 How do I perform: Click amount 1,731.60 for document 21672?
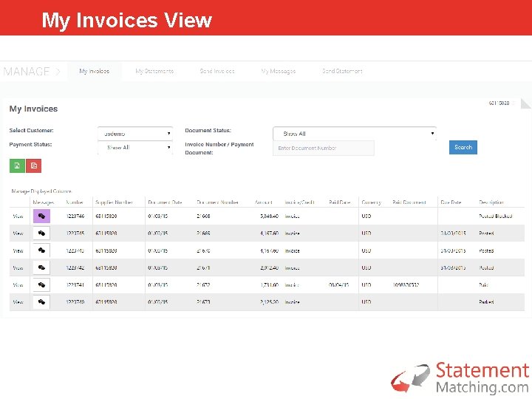point(270,285)
